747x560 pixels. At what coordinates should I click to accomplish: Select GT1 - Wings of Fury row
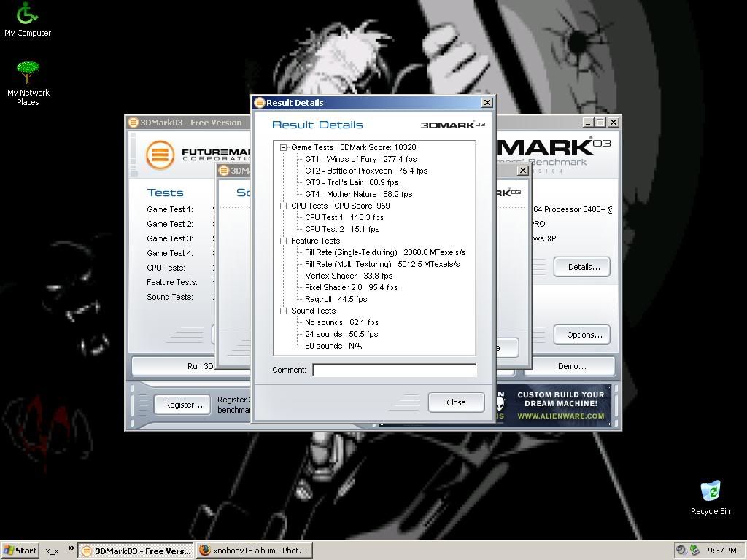click(360, 159)
